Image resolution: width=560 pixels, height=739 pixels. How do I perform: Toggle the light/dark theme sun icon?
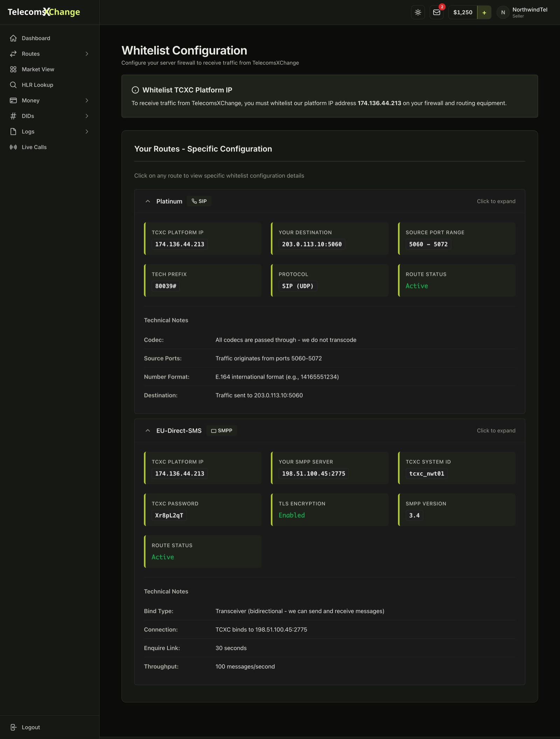(418, 12)
